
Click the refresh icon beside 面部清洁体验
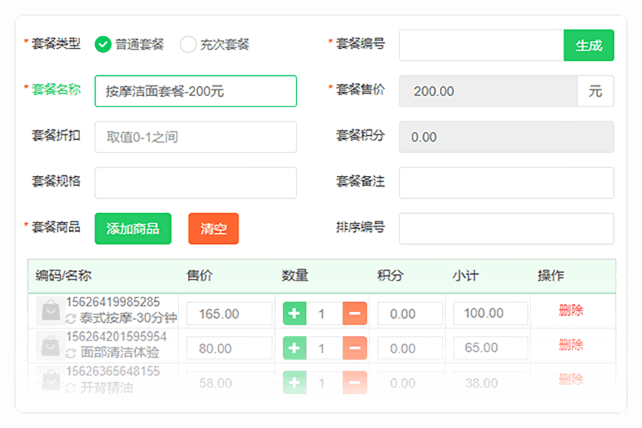click(71, 353)
